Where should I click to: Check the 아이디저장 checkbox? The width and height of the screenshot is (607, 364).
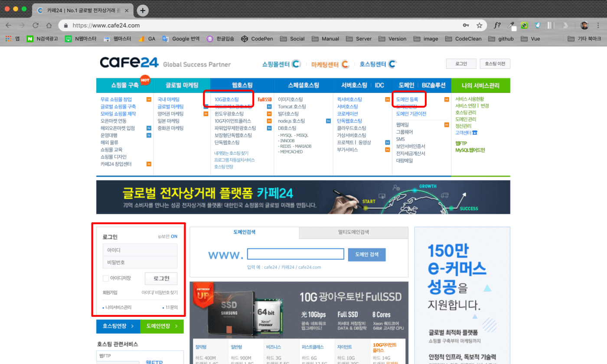click(105, 278)
